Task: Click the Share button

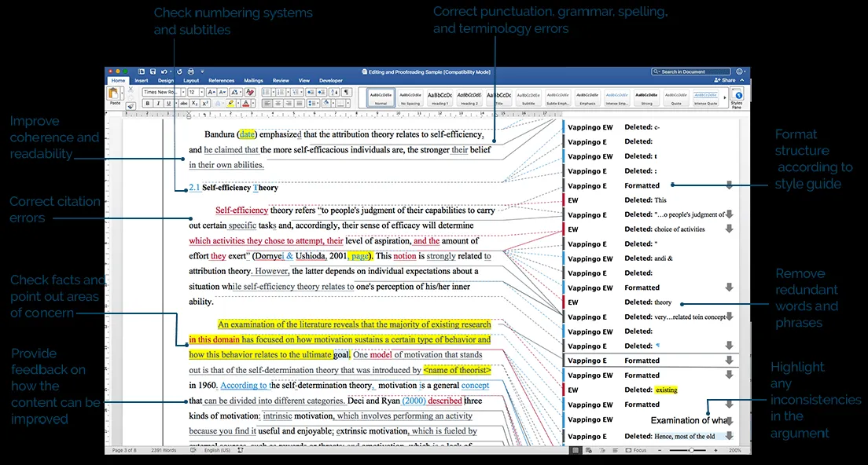Action: (x=725, y=80)
